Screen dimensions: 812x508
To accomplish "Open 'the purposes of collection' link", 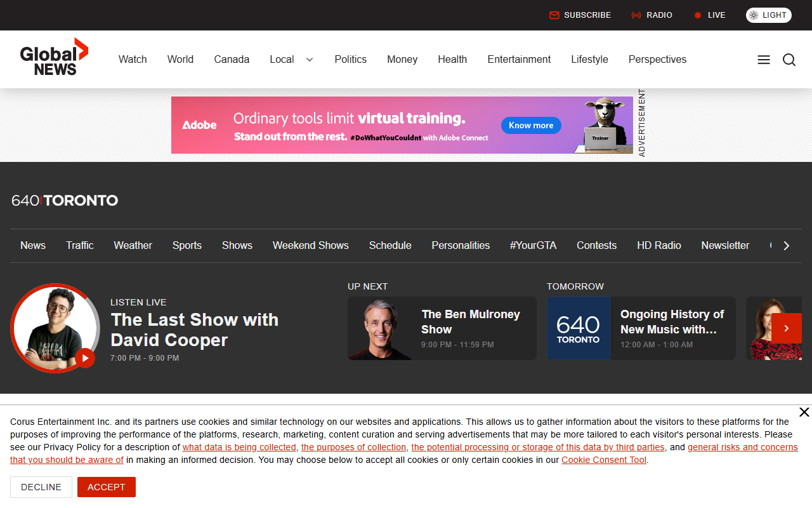I will [353, 447].
